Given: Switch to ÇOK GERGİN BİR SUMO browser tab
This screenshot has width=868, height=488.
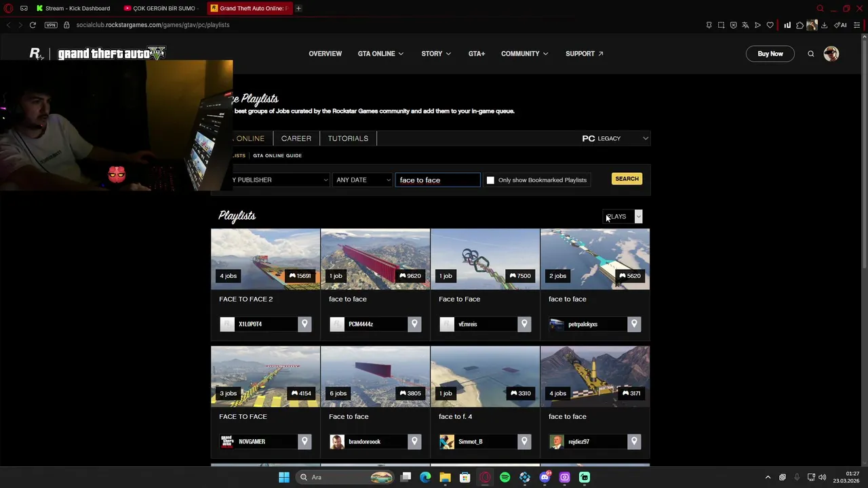Looking at the screenshot, I should (161, 8).
